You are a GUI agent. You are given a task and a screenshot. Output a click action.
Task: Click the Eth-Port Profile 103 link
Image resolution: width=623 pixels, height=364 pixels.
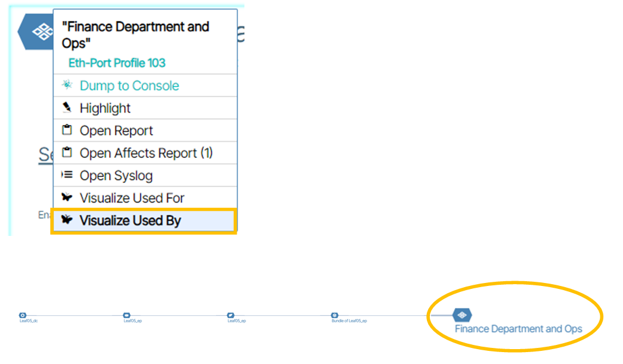pos(117,63)
